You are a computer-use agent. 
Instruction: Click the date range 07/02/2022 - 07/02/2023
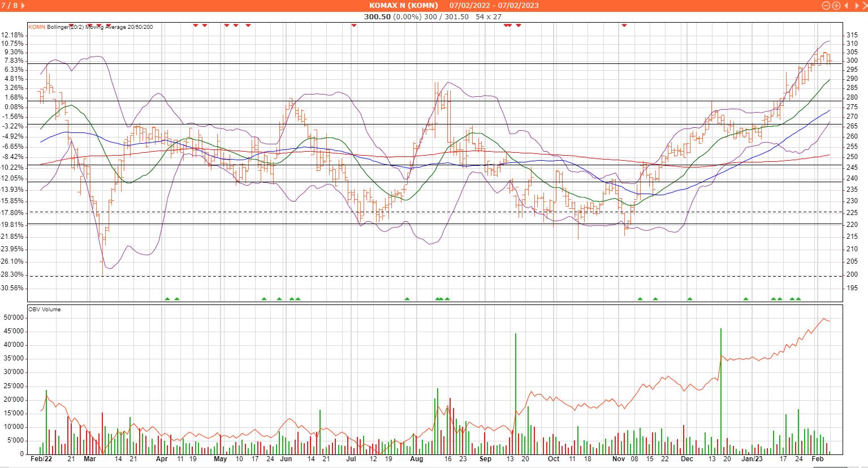click(x=494, y=6)
